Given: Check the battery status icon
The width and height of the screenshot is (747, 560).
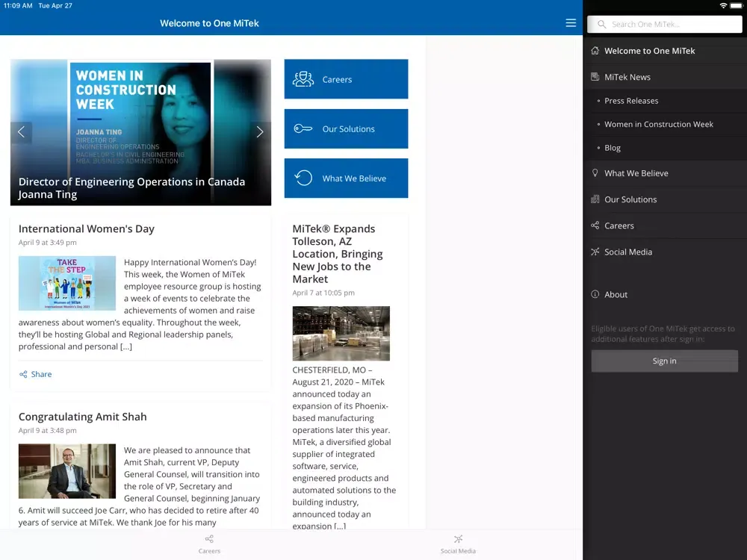Looking at the screenshot, I should [x=736, y=6].
